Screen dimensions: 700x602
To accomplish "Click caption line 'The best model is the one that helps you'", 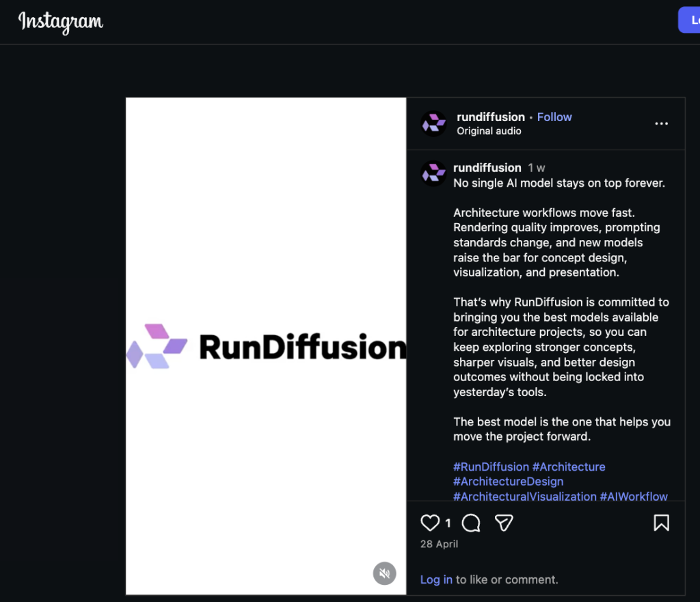I will pyautogui.click(x=562, y=421).
